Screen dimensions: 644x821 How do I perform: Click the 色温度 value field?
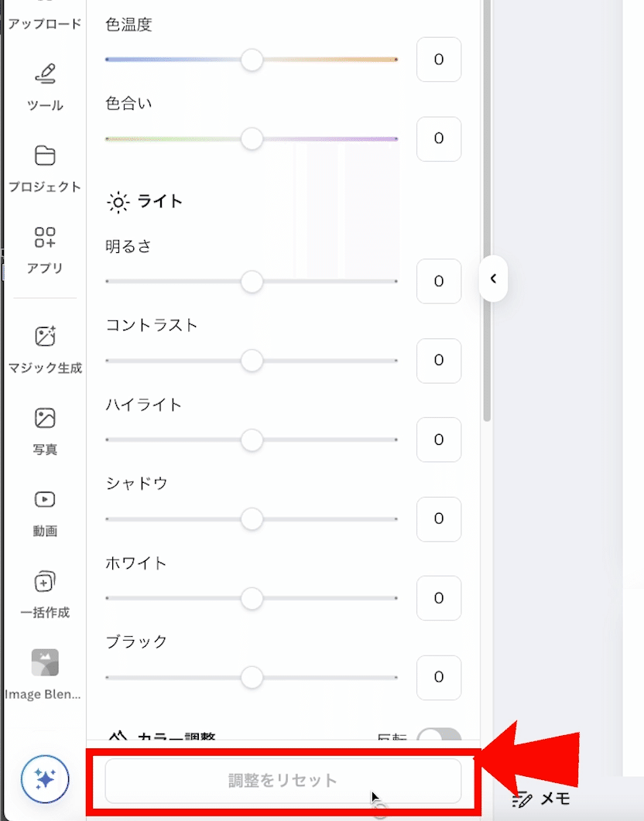(438, 60)
